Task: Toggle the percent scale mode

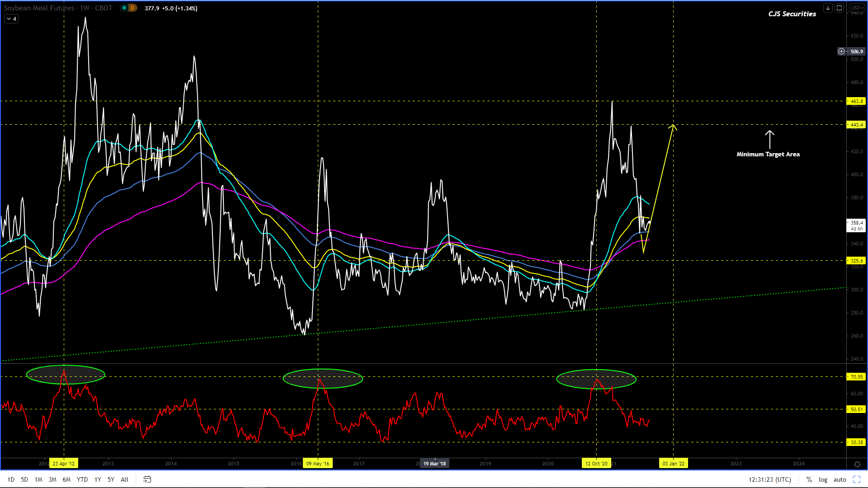Action: [809, 479]
